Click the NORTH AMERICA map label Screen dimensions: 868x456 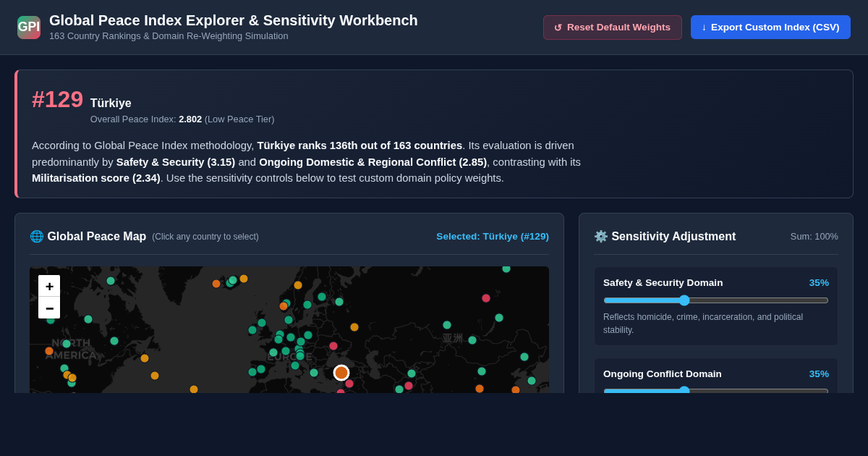(71, 349)
